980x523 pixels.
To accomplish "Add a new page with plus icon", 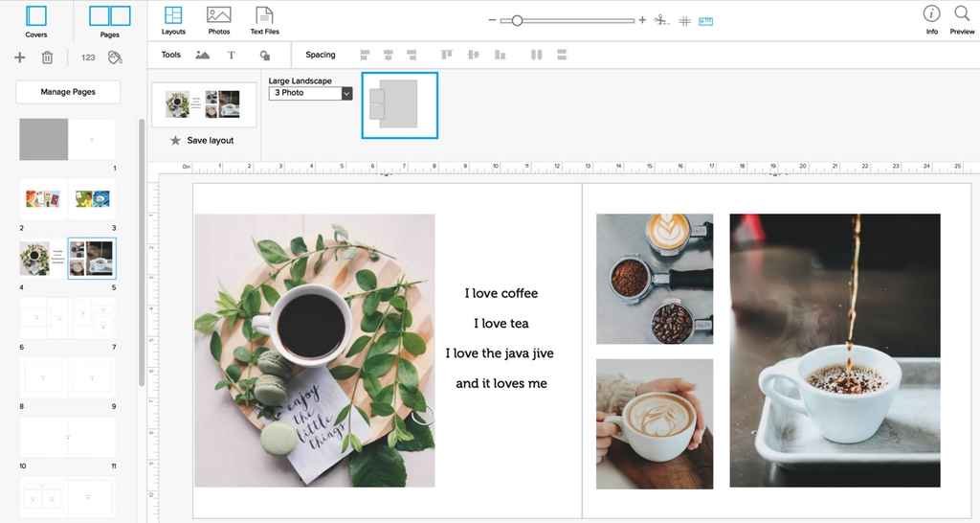I will [20, 57].
